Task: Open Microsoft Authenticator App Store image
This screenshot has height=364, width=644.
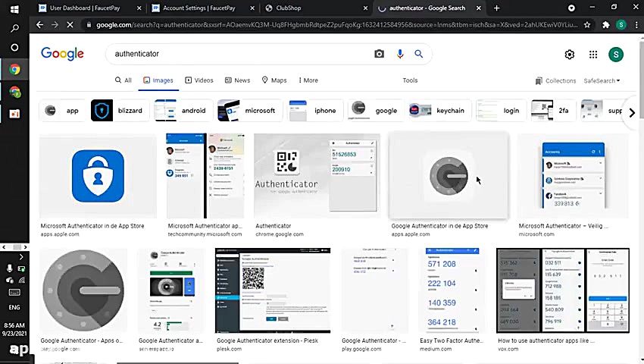Action: pyautogui.click(x=98, y=176)
